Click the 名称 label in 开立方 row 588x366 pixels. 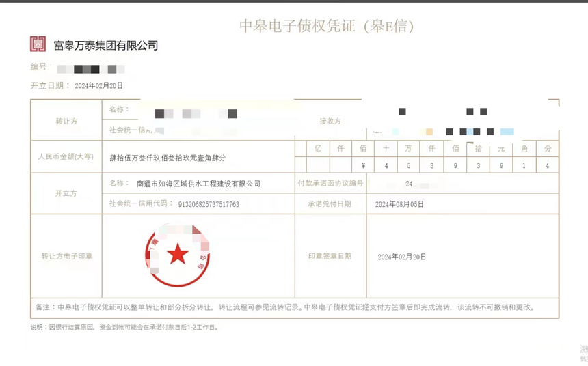coord(119,183)
